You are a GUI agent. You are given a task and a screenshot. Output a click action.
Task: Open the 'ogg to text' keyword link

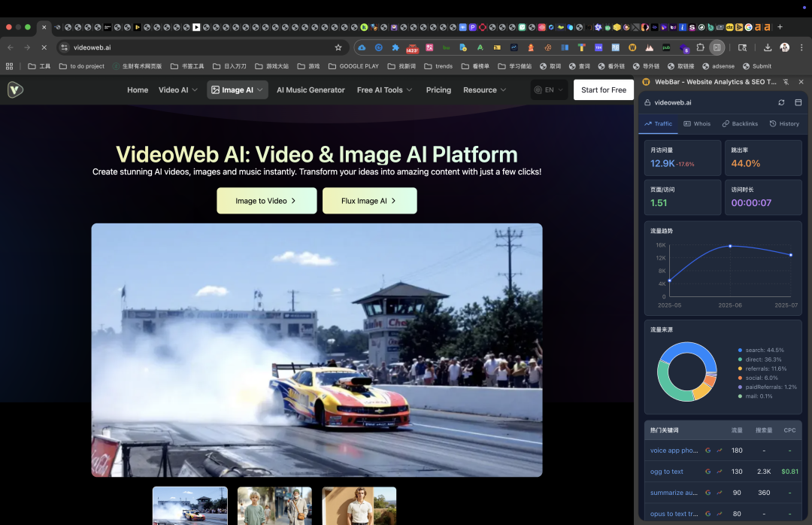coord(666,472)
